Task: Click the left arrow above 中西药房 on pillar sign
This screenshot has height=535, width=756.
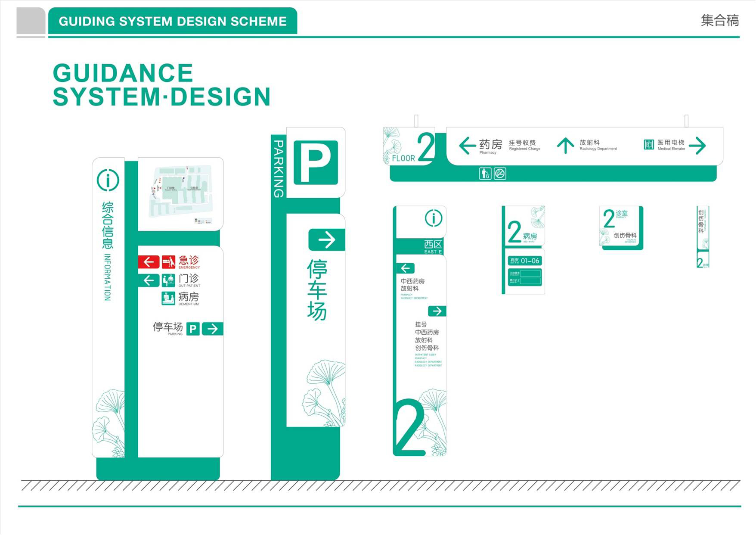Action: (x=406, y=268)
